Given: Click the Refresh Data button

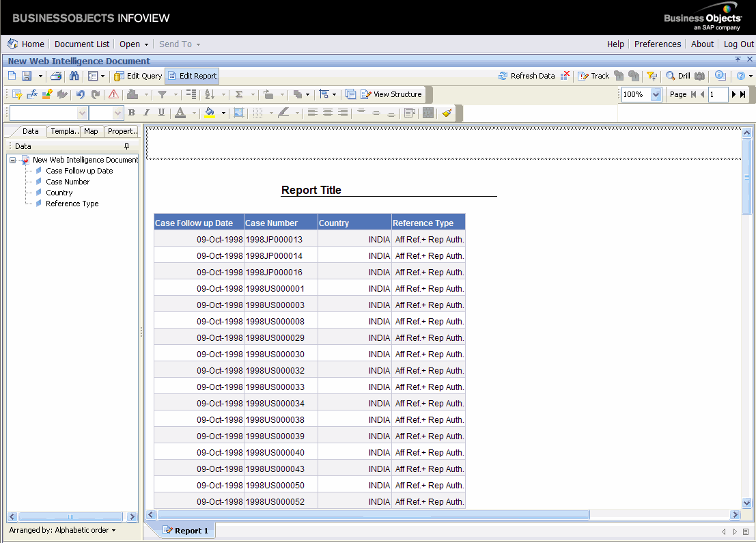Looking at the screenshot, I should point(527,76).
